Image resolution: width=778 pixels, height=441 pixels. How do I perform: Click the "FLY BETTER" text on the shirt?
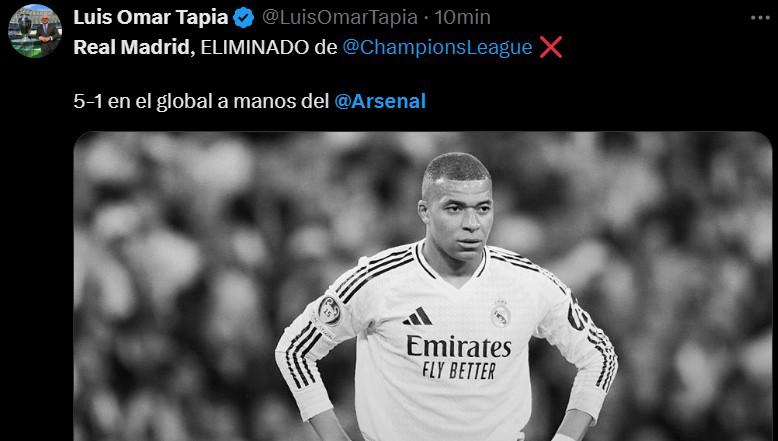coord(459,371)
